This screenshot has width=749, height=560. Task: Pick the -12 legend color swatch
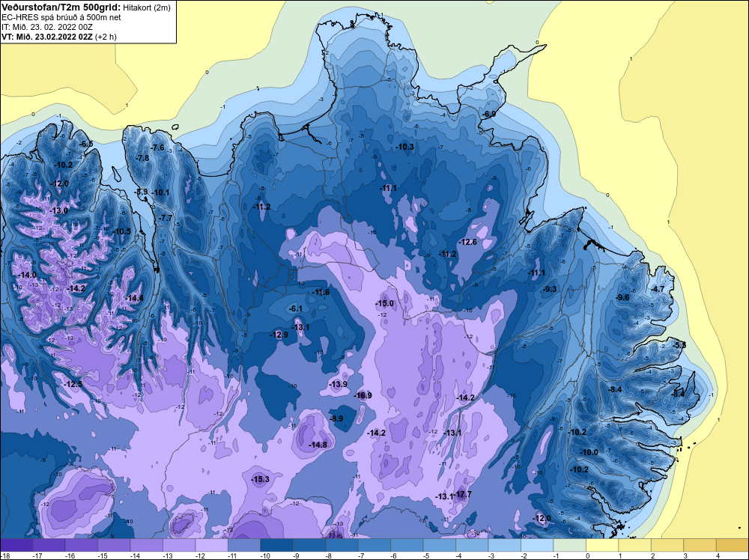[212, 545]
